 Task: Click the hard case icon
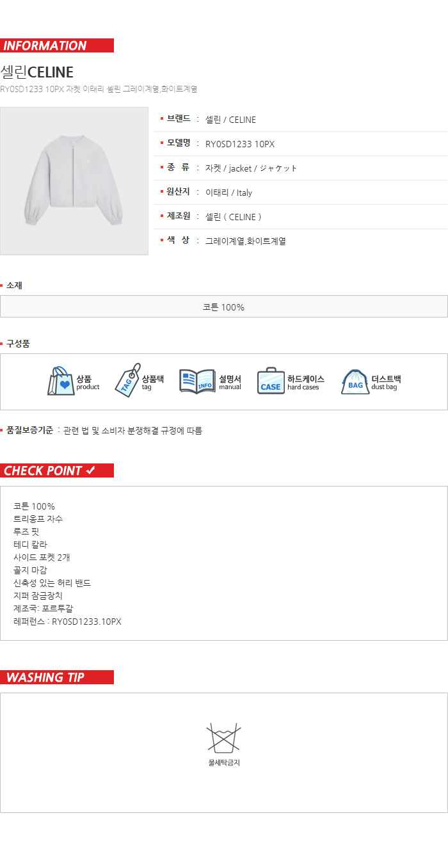(x=271, y=382)
